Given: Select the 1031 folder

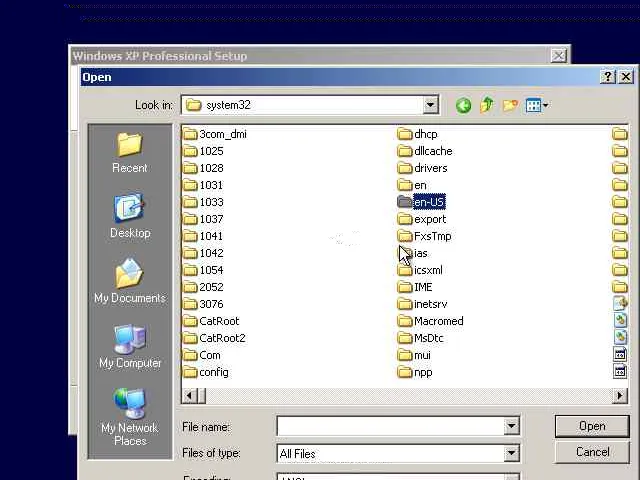Looking at the screenshot, I should pos(203,185).
